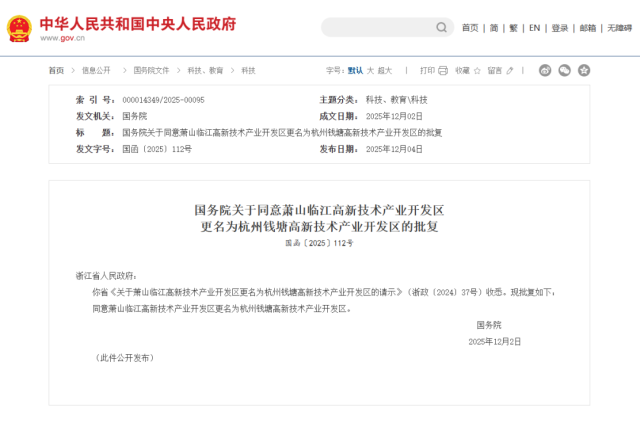The image size is (640, 423).
Task: Open the 邮箱 mailbox link
Action: (x=588, y=28)
